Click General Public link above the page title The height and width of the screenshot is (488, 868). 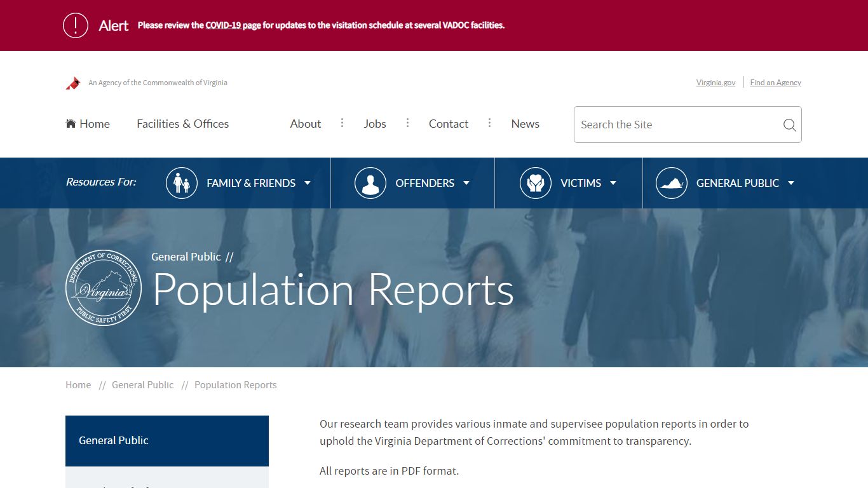(186, 257)
